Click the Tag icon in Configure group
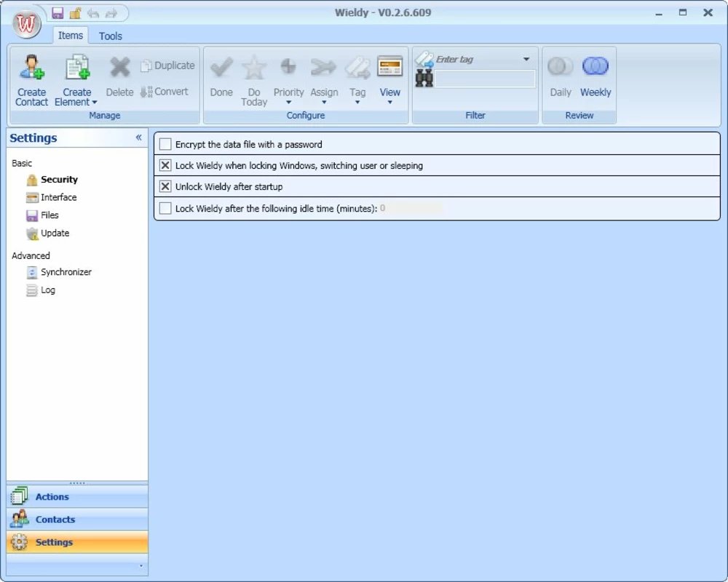This screenshot has width=728, height=582. coord(357,68)
